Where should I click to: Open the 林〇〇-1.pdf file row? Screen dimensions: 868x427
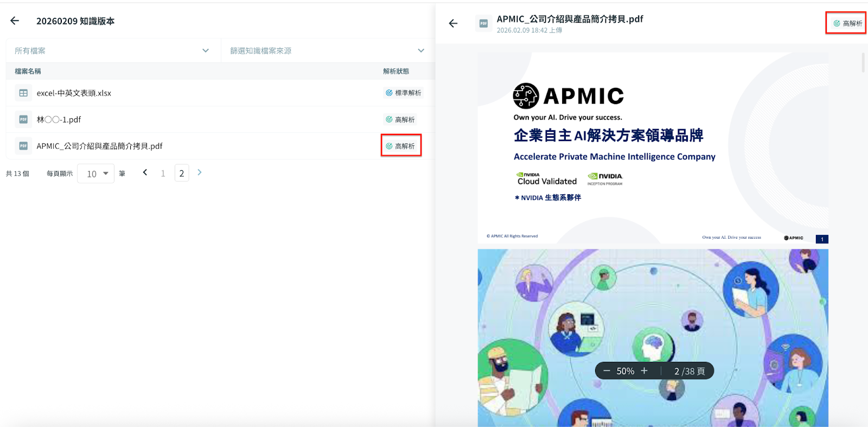[x=59, y=119]
